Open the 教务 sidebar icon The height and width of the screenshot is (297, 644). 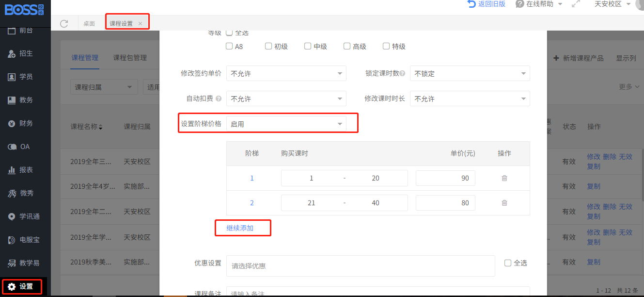[12, 100]
